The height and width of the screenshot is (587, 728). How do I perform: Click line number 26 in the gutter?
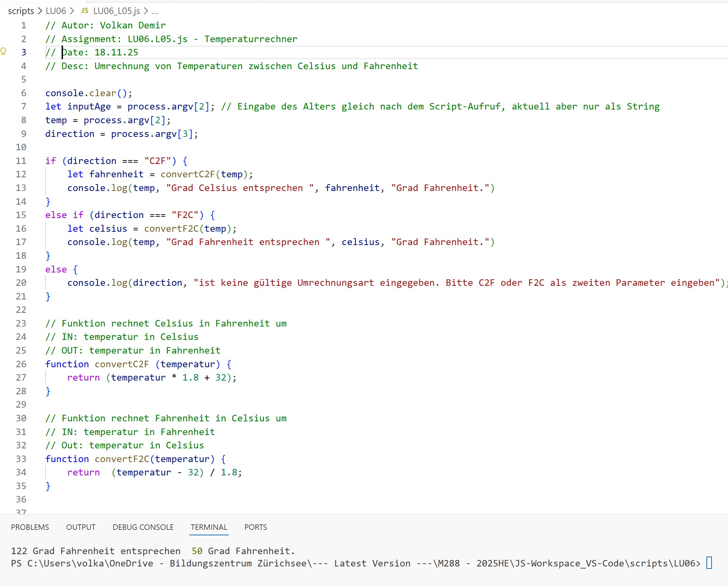click(21, 364)
